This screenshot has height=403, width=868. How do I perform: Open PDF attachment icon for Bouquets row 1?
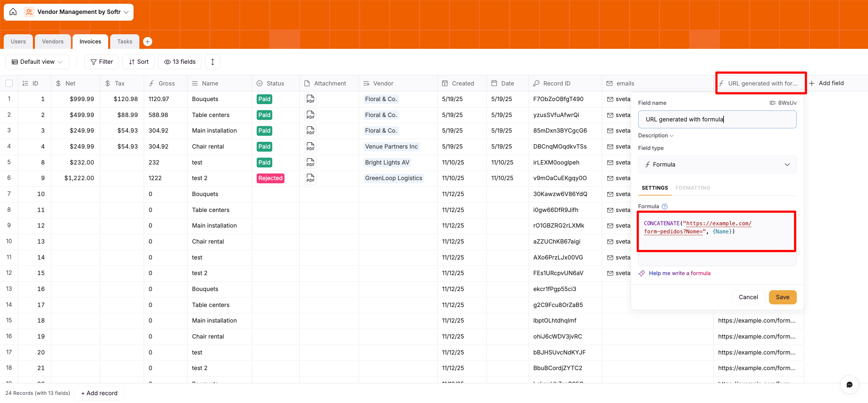(310, 99)
